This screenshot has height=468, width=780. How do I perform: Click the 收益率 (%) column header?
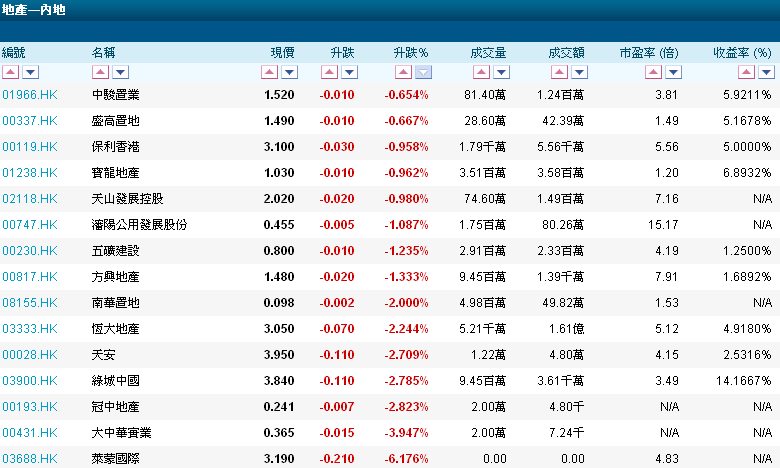pos(742,53)
